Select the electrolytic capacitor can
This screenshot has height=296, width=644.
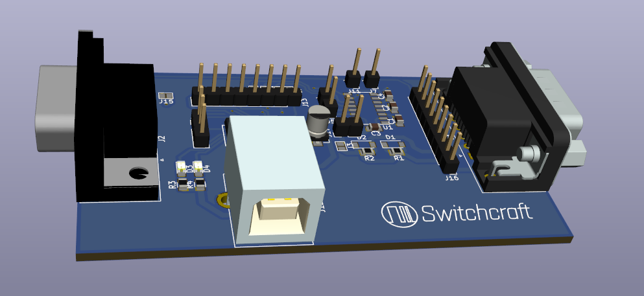[x=318, y=121]
